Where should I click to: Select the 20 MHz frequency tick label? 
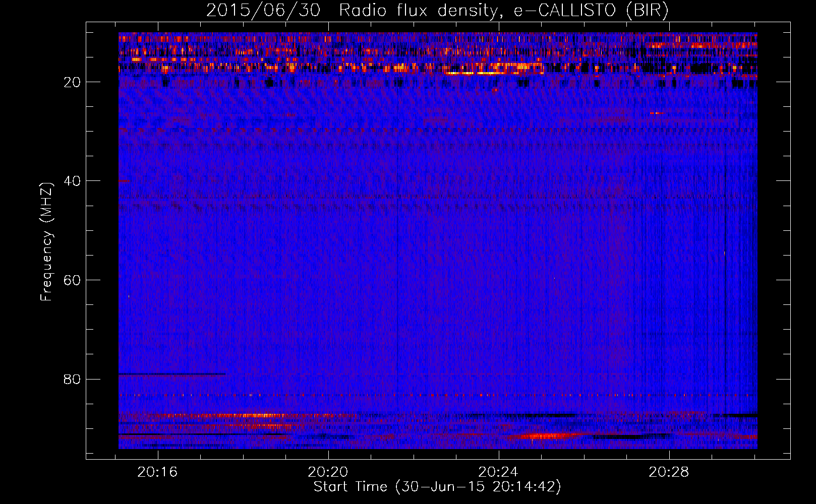[73, 82]
